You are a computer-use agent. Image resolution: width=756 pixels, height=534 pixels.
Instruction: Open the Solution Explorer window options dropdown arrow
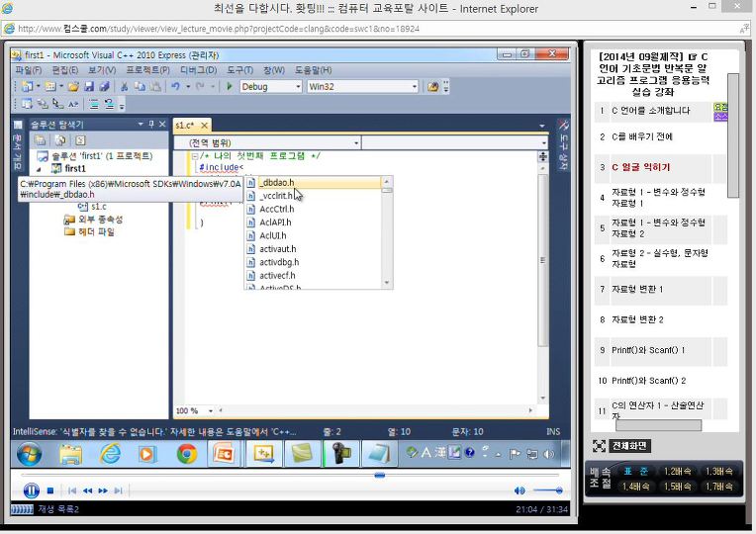141,125
